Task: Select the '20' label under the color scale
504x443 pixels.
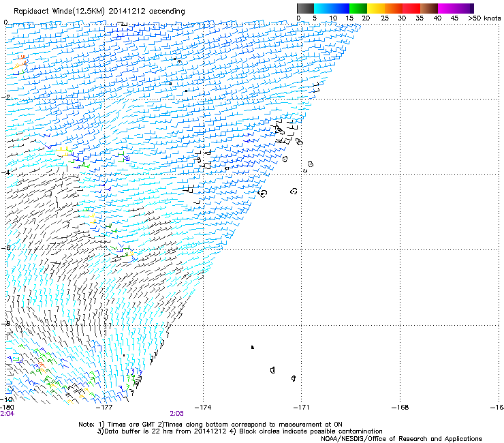Action: (366, 18)
